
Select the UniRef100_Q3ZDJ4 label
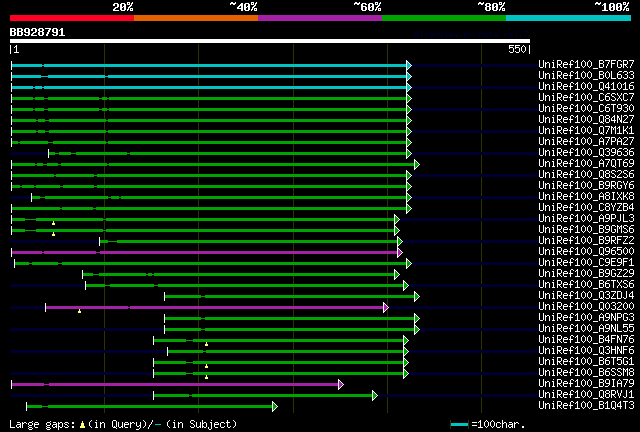[586, 296]
